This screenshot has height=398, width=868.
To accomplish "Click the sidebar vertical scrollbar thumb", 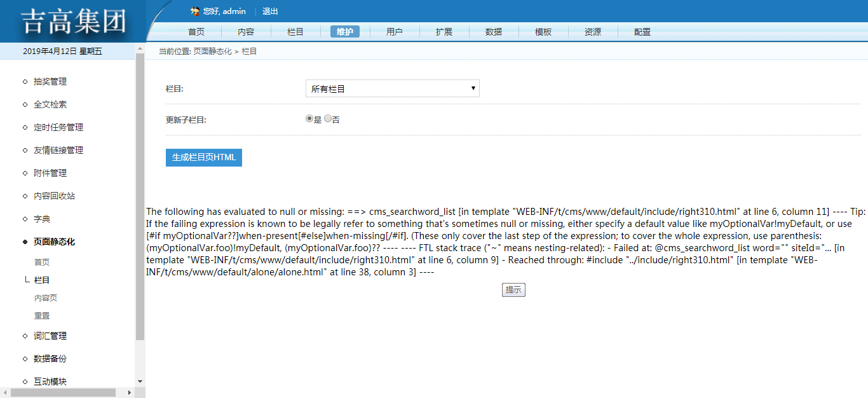I will click(140, 197).
